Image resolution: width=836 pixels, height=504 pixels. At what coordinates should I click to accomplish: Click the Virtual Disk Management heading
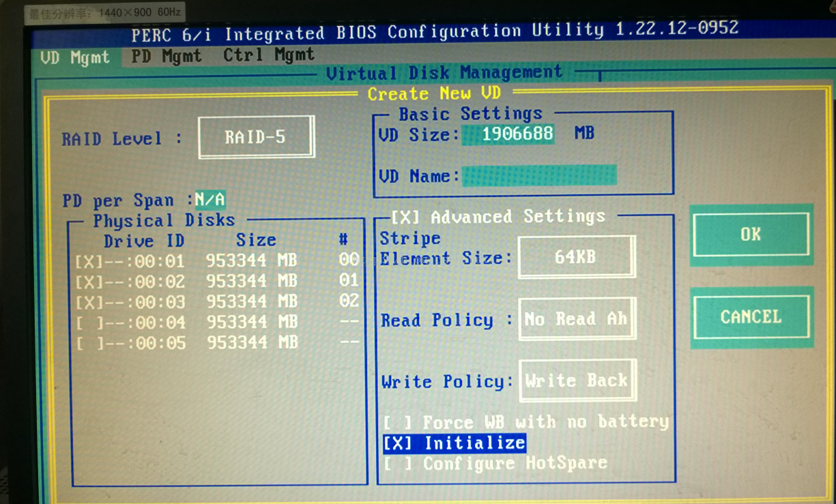[x=444, y=73]
